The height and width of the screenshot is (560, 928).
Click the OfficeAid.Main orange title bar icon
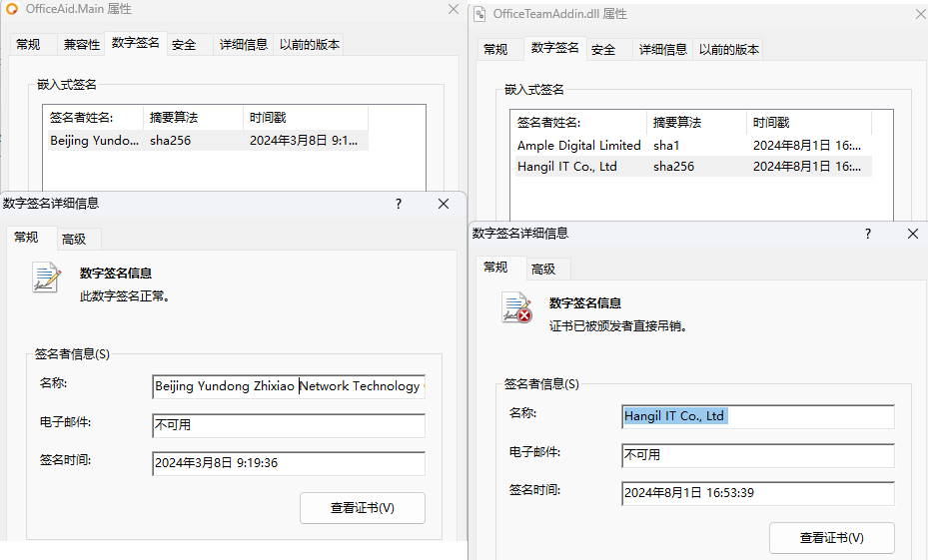point(13,9)
